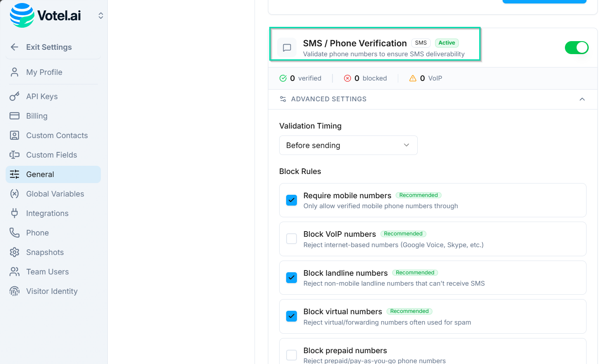Image resolution: width=603 pixels, height=364 pixels.
Task: Collapse the Advanced Settings section
Action: point(582,99)
